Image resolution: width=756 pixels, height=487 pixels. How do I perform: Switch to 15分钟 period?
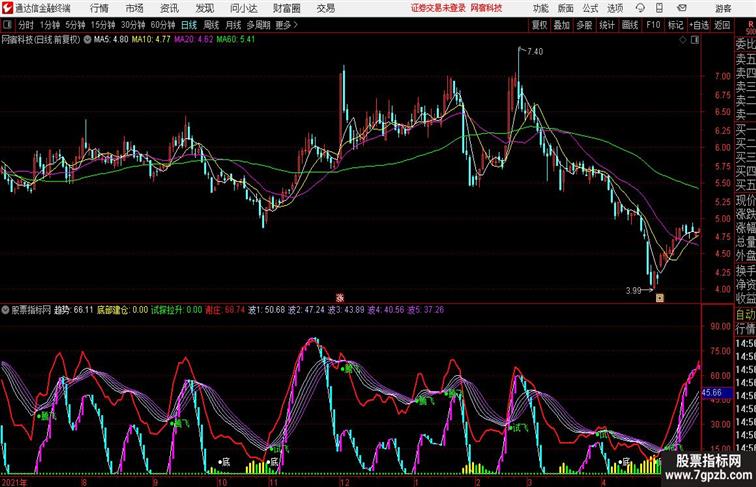tap(103, 25)
